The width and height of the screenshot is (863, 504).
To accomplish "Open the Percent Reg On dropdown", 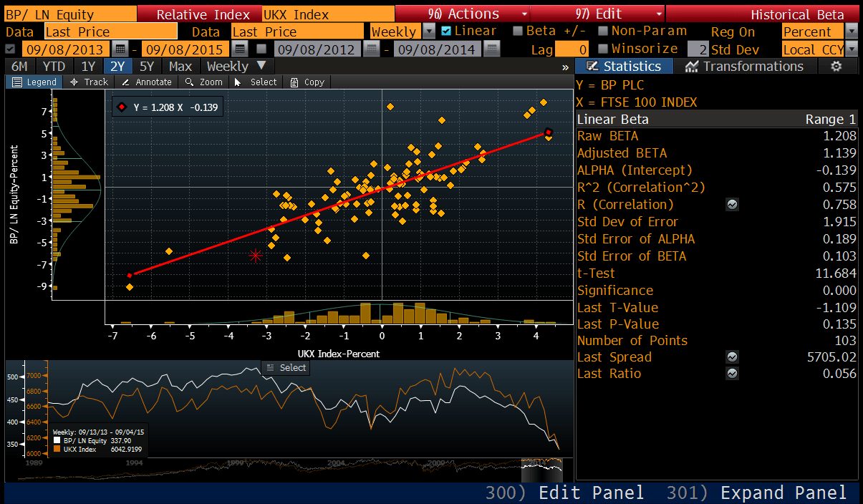I will point(851,31).
